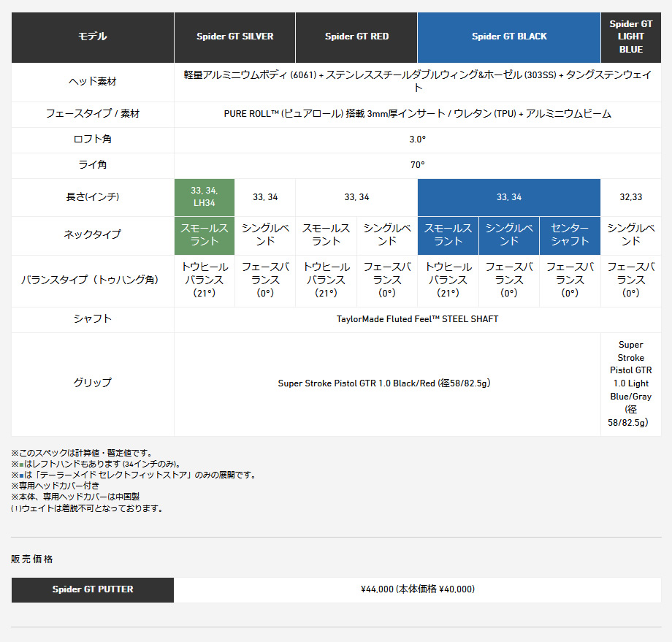Click the 32,33 length cell

point(631,197)
